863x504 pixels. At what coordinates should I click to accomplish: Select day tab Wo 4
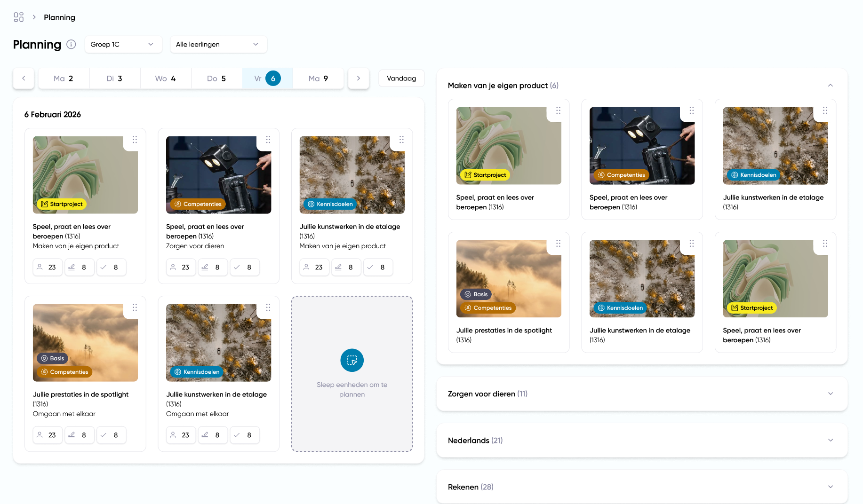[x=166, y=79]
